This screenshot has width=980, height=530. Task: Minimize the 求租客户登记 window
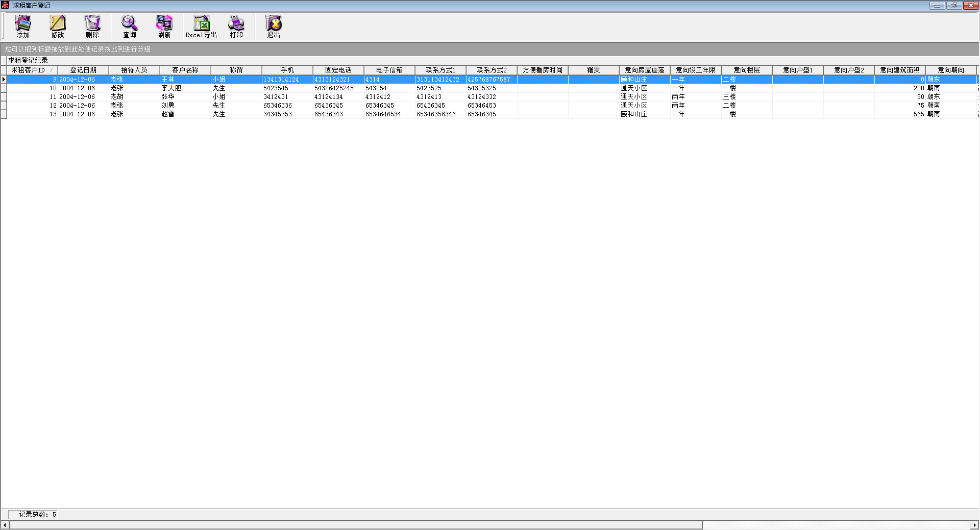(937, 6)
